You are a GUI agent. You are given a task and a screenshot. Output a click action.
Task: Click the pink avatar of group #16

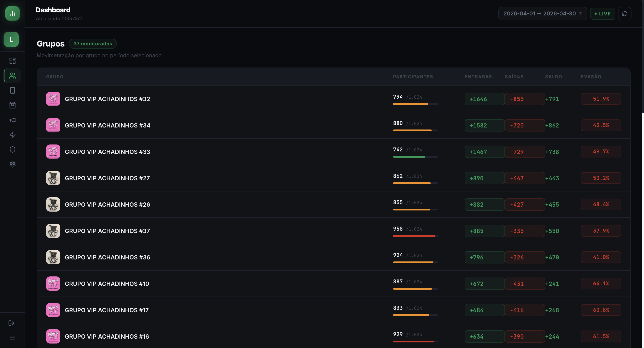click(53, 336)
